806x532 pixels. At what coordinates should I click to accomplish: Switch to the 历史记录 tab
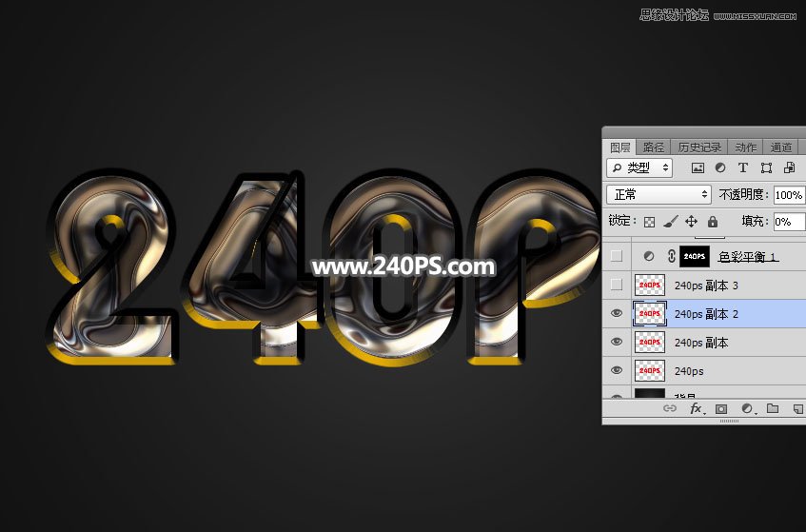click(x=699, y=148)
